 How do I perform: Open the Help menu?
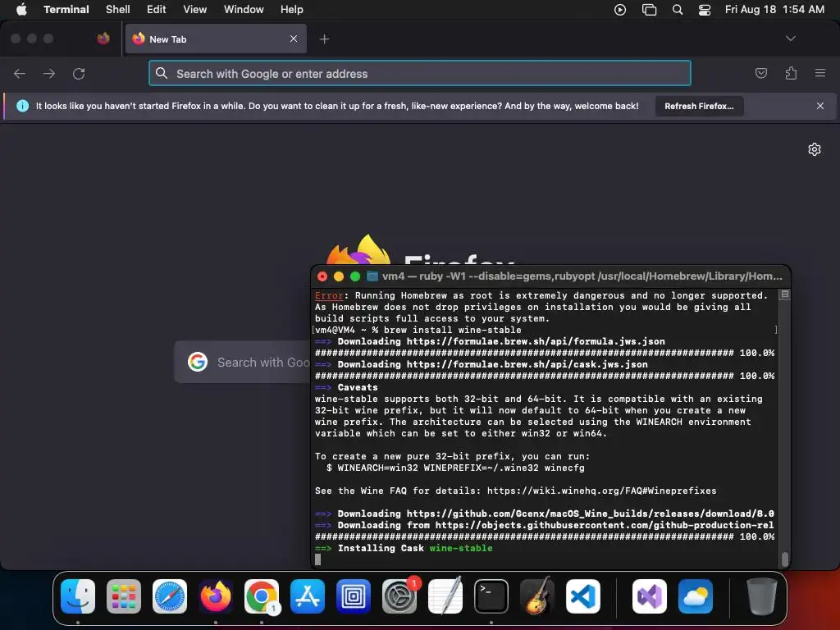tap(292, 10)
